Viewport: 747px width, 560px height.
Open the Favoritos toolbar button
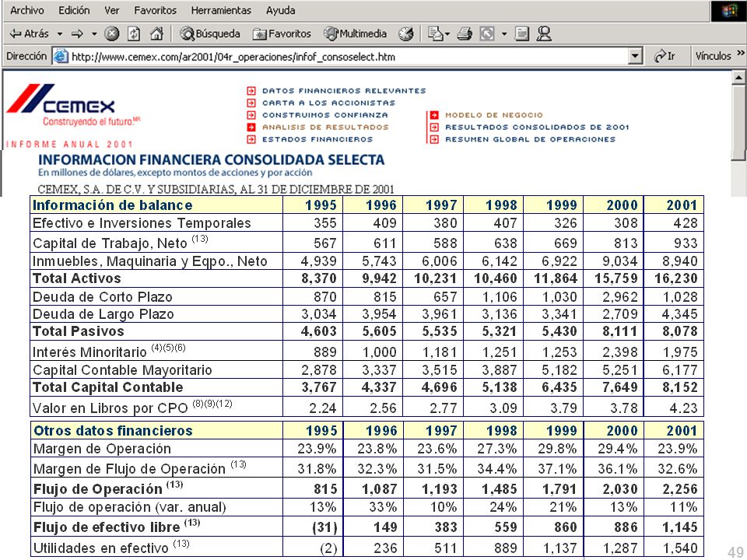coord(282,33)
